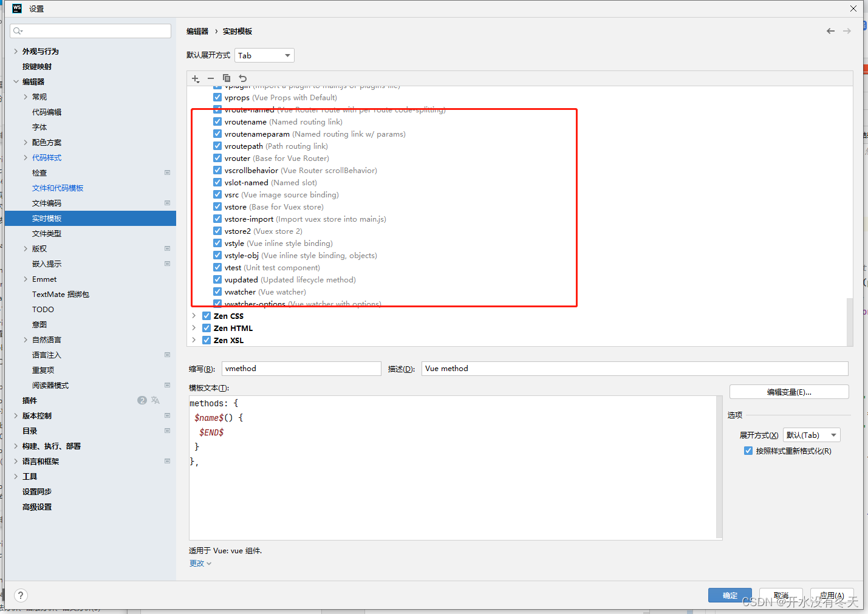Expand the 外观与行为 settings section

[x=16, y=51]
